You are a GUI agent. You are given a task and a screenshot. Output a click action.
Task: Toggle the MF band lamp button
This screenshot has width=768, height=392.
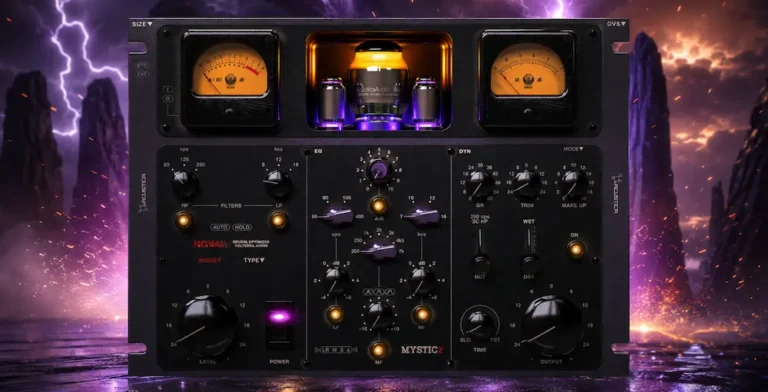click(x=378, y=349)
